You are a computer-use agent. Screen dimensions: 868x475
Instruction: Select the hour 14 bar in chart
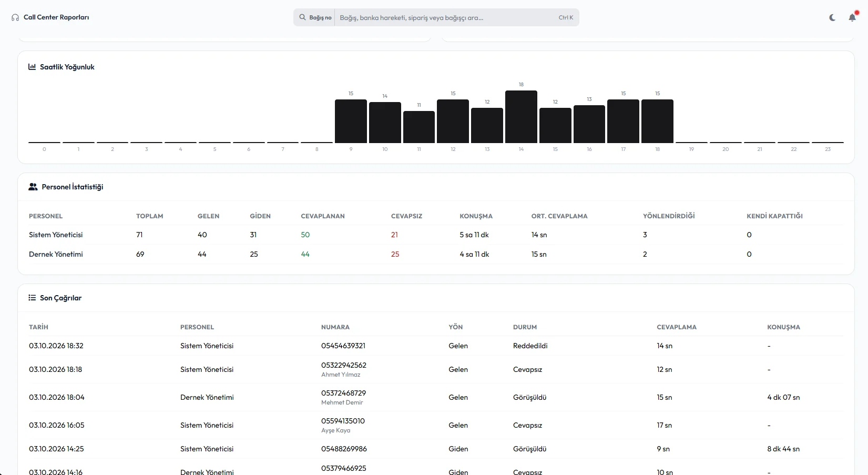click(x=521, y=117)
